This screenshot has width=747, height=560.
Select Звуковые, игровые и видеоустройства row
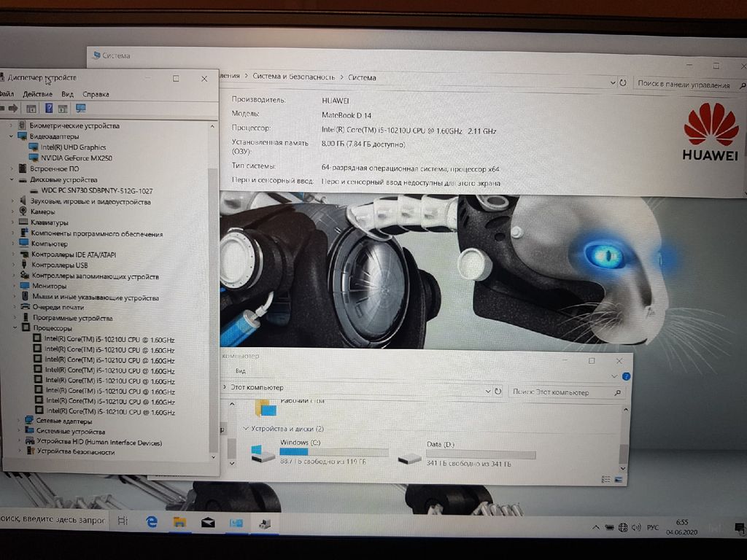[x=90, y=201]
